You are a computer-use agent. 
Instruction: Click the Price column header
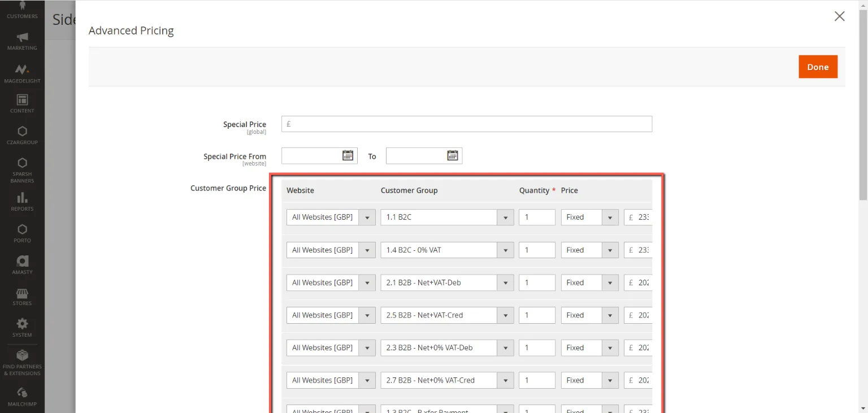click(569, 190)
